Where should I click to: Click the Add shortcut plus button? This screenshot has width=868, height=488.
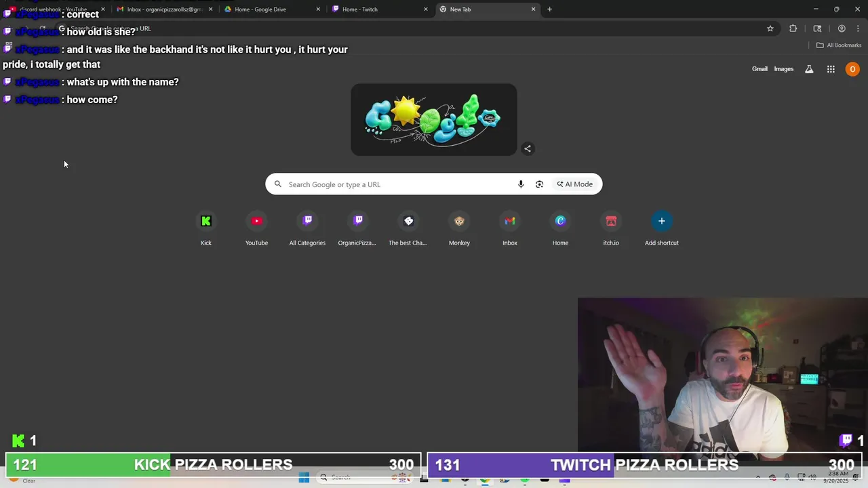(662, 221)
